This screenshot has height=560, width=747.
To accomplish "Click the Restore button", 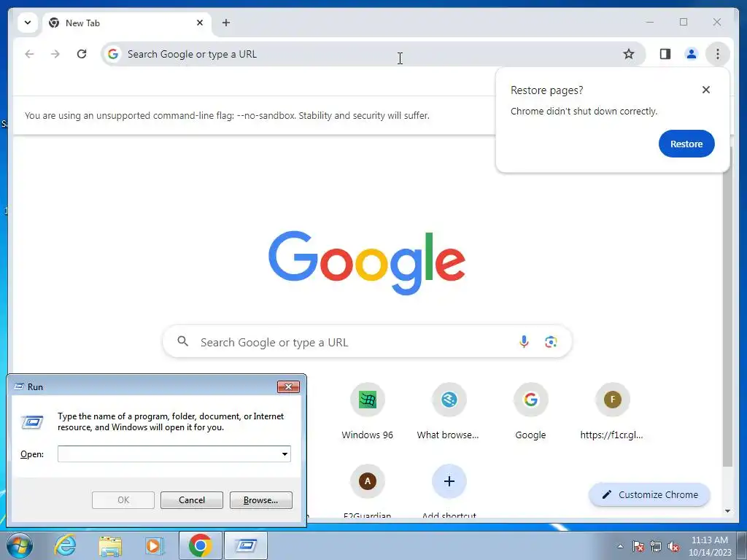I will pyautogui.click(x=686, y=144).
